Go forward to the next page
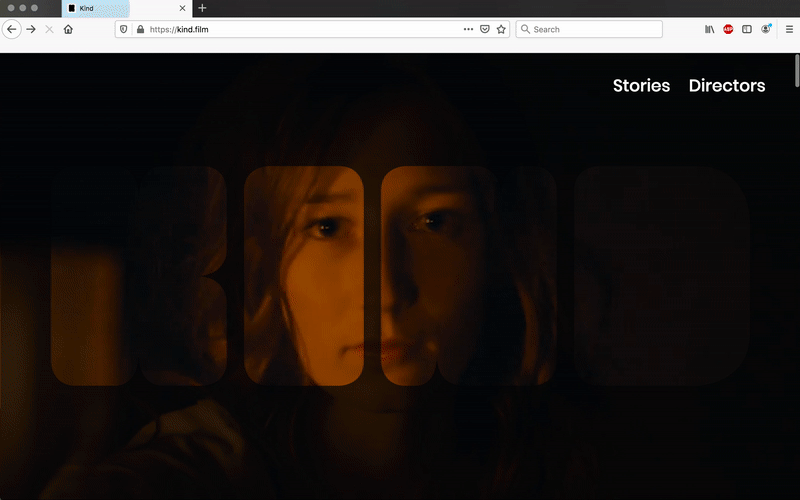 [x=31, y=29]
